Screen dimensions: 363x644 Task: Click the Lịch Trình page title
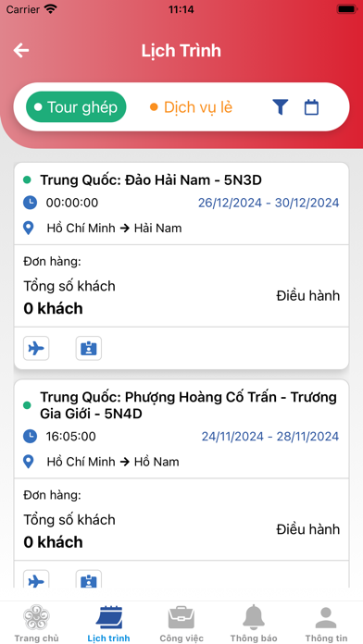tap(181, 51)
